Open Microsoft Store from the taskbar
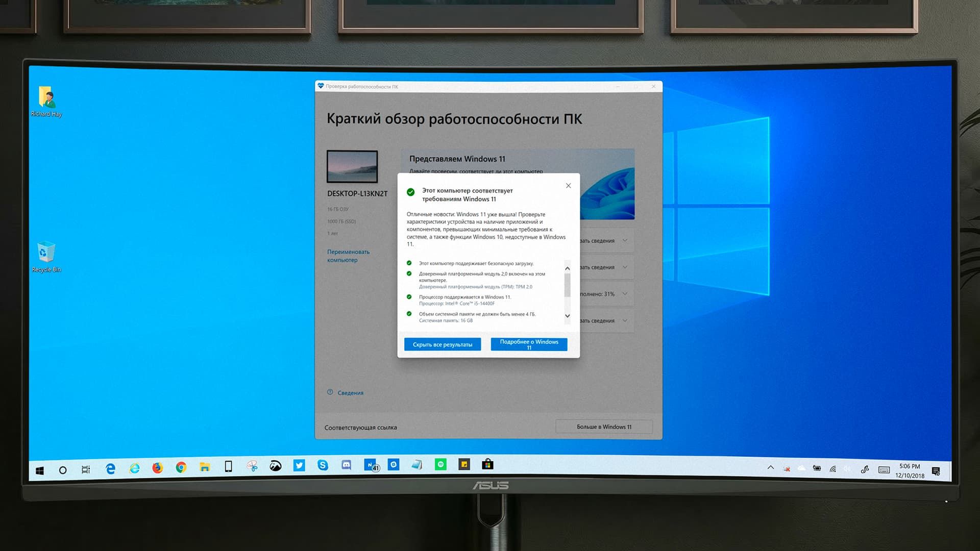This screenshot has width=980, height=551. pos(487,464)
